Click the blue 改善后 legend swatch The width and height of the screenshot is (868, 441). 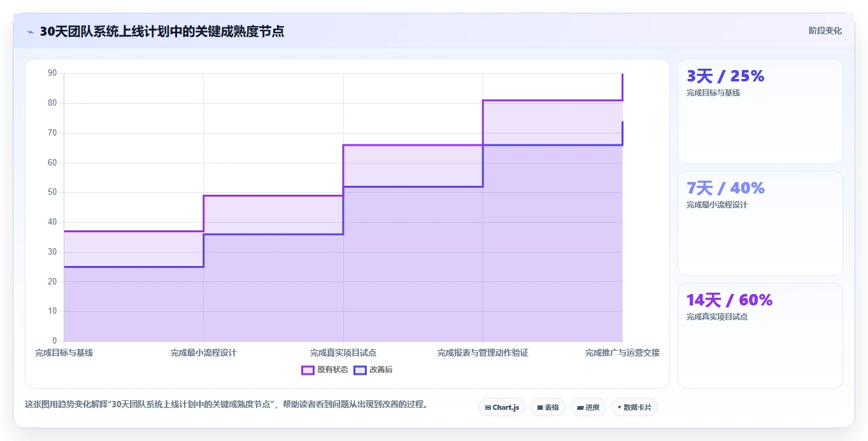pos(360,370)
